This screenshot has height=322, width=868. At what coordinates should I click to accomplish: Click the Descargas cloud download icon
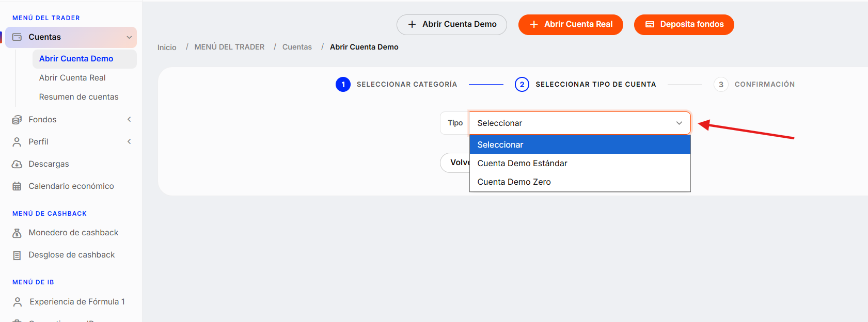tap(17, 164)
